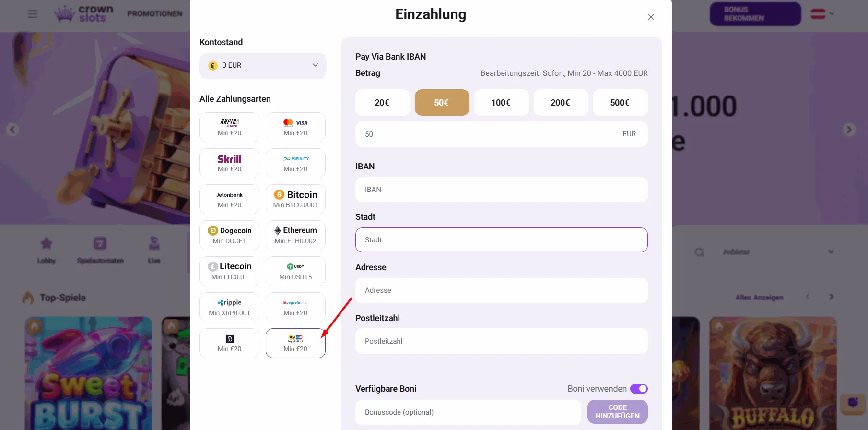Select Skrill as payment method
This screenshot has height=430, width=868.
click(229, 163)
